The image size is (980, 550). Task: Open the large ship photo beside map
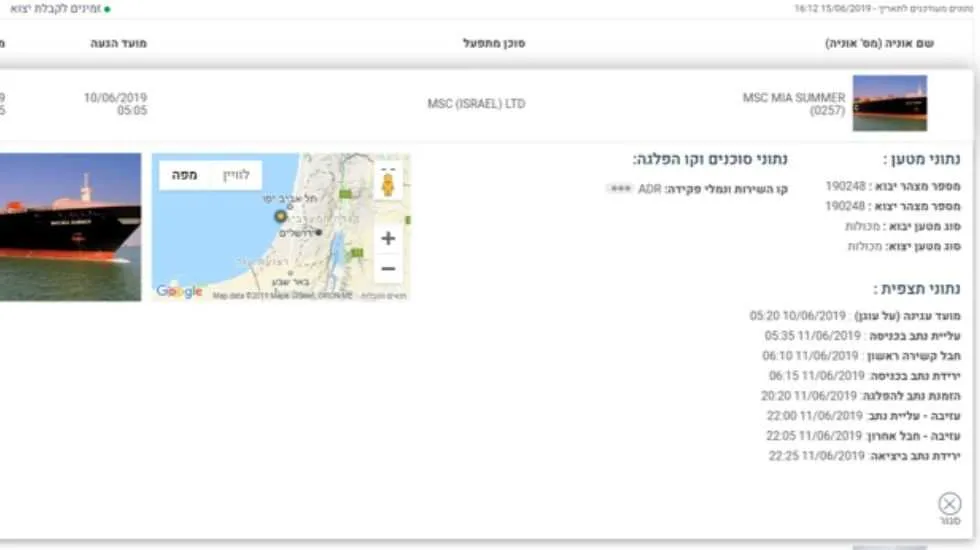coord(70,227)
